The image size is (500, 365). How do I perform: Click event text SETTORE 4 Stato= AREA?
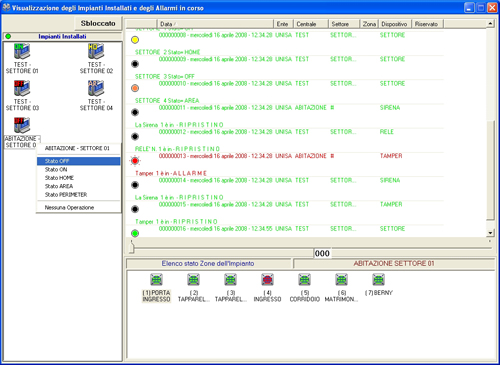pos(167,100)
